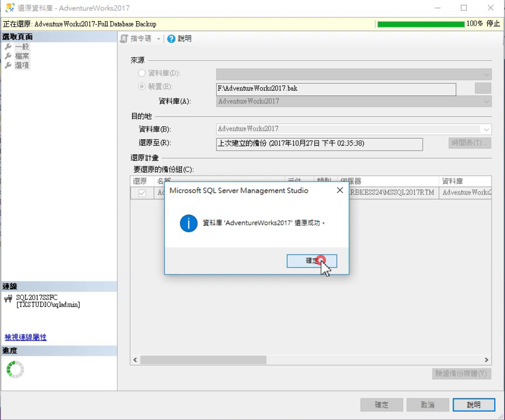Click the device path F:\AdventureWorks2017.bak field

tap(336, 89)
